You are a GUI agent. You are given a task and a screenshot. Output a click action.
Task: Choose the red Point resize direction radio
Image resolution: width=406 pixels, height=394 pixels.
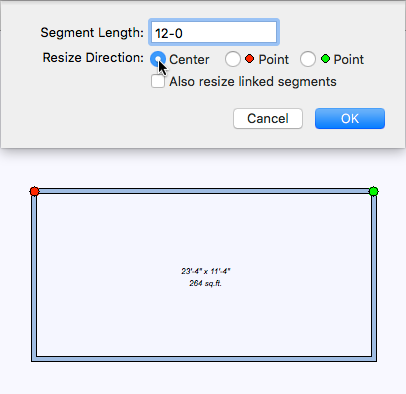233,59
